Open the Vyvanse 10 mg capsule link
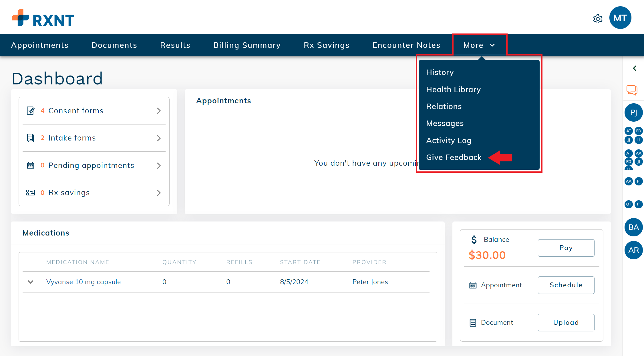 pyautogui.click(x=84, y=282)
